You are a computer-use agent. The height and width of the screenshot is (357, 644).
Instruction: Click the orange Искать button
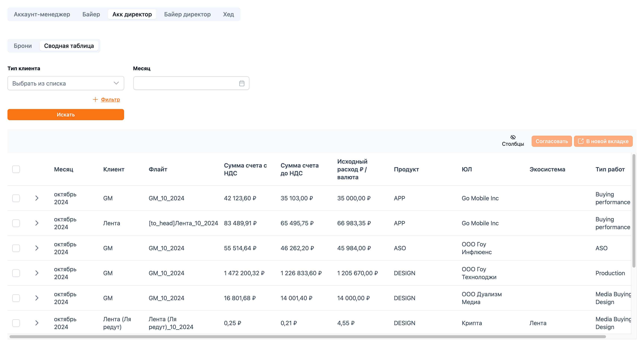coord(66,115)
